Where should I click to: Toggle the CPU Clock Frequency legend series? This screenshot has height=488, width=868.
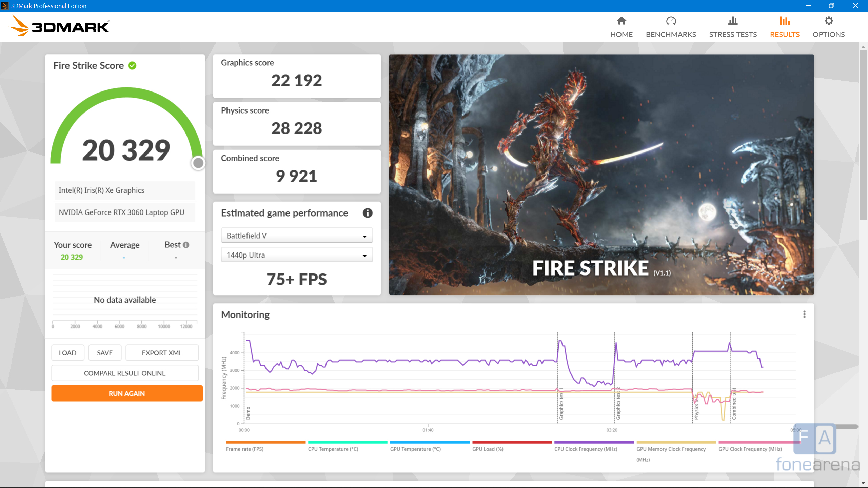[586, 449]
